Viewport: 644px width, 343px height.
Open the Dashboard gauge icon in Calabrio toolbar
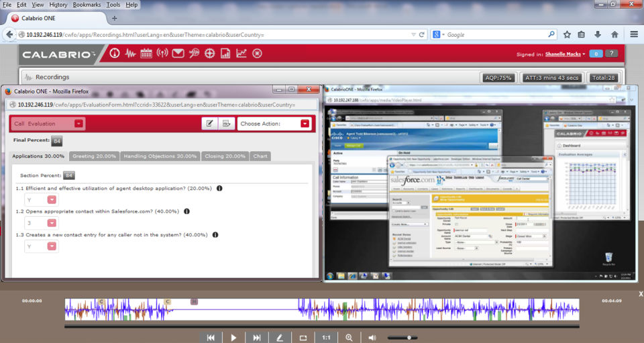tap(115, 54)
